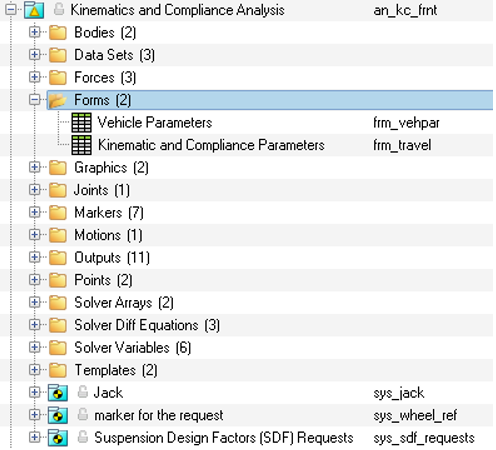Collapse the Kinematics and Compliance Analysis node

point(11,10)
